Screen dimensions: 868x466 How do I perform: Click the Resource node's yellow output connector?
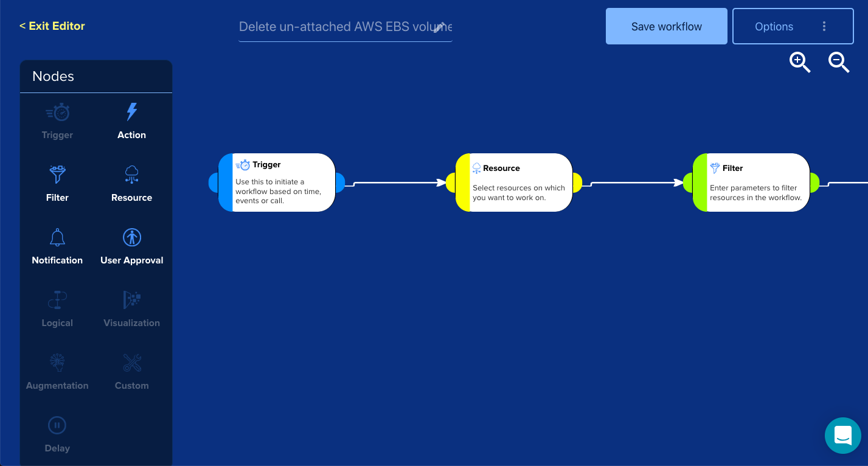(x=577, y=183)
